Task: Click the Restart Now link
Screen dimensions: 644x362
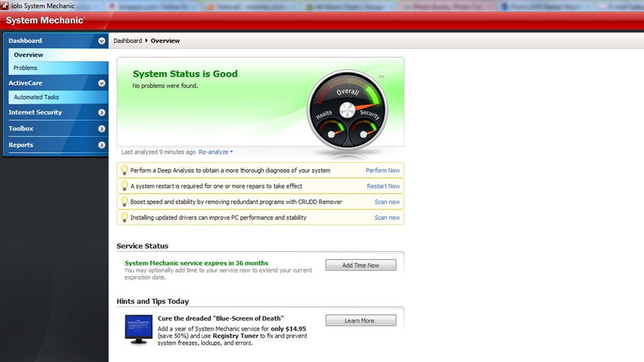Action: [x=383, y=186]
